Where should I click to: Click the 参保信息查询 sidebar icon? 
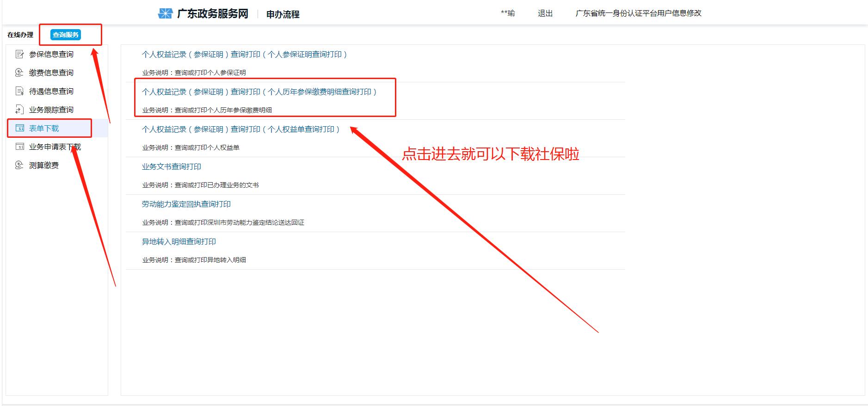(19, 54)
